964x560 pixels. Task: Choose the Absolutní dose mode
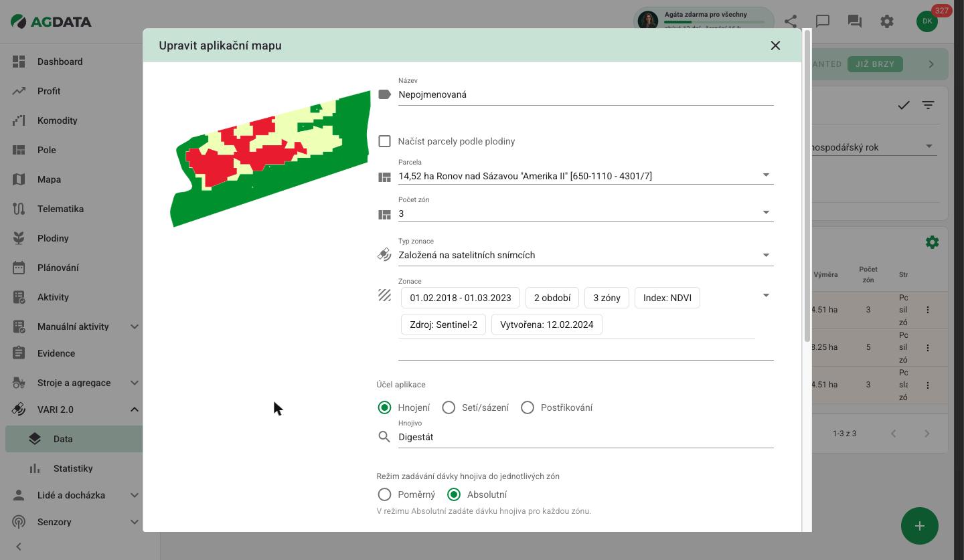pos(454,494)
